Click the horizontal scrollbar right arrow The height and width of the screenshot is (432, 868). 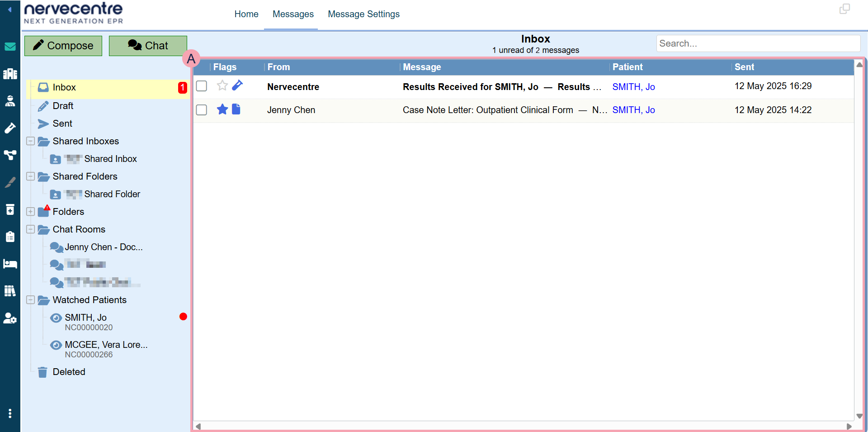pyautogui.click(x=849, y=426)
